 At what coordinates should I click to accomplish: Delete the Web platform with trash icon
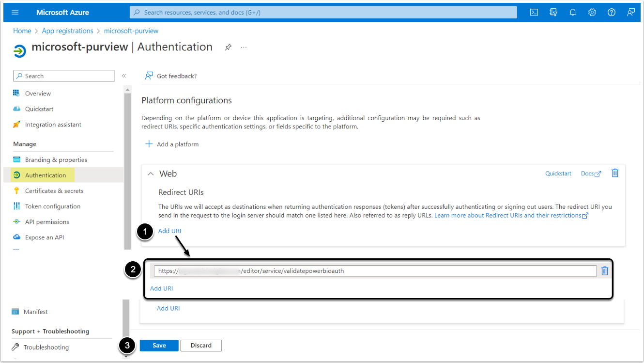point(615,173)
